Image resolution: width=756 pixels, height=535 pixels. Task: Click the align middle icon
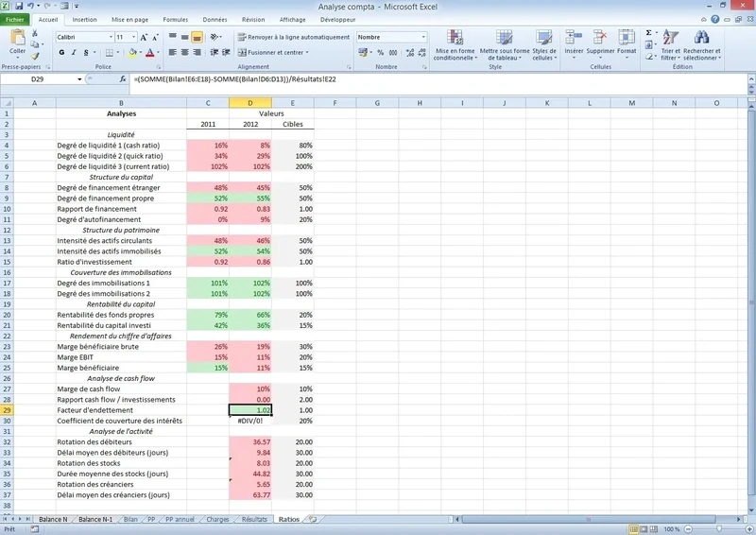coord(184,37)
